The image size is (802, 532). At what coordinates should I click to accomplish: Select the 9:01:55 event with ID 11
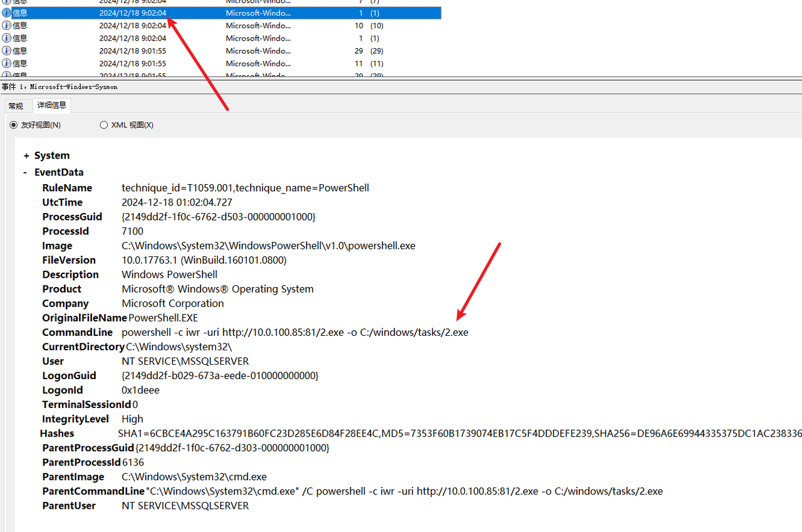(221, 63)
